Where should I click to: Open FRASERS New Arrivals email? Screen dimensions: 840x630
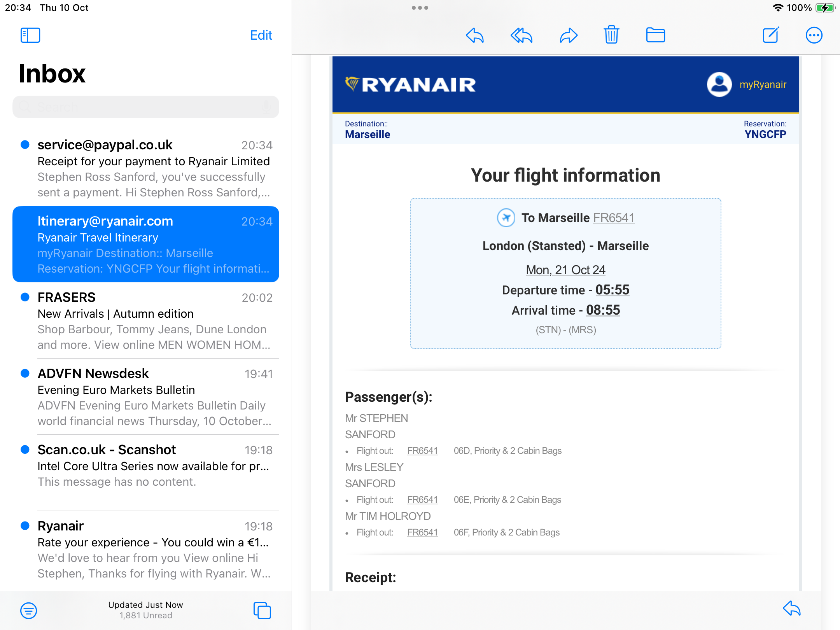click(x=146, y=320)
